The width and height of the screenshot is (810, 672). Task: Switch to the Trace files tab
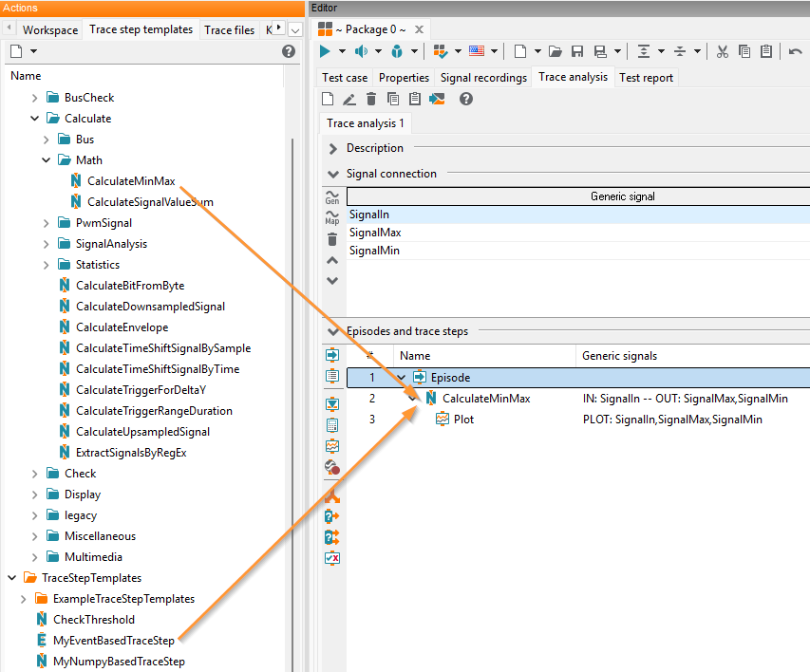(230, 30)
